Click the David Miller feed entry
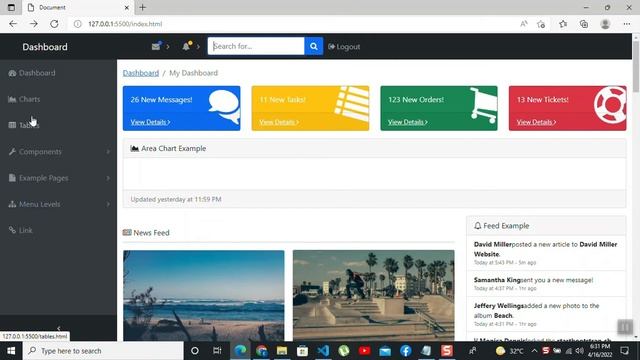 (x=546, y=253)
